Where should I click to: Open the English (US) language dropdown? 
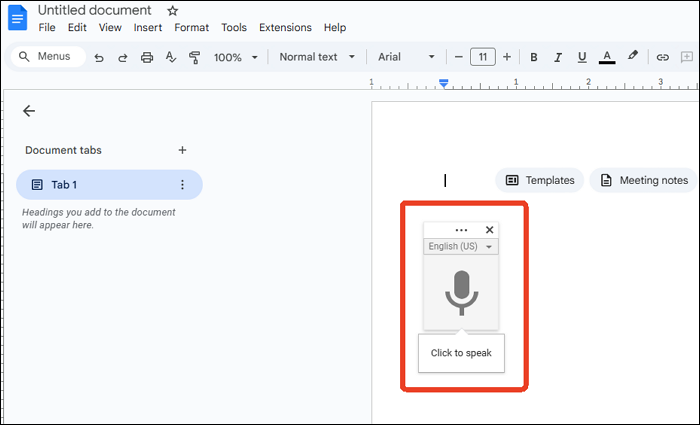[461, 246]
